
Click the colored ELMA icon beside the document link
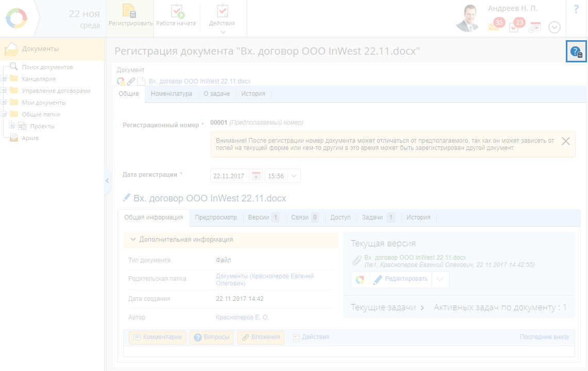[121, 81]
